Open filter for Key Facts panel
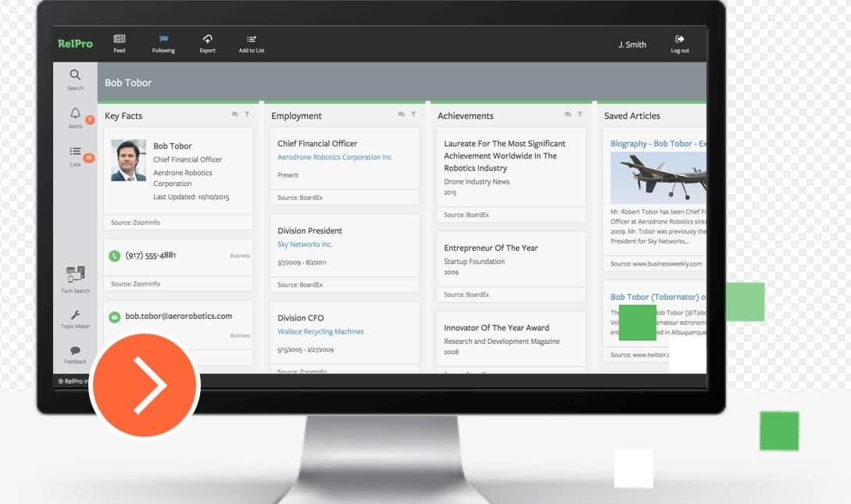The image size is (851, 504). pyautogui.click(x=247, y=115)
